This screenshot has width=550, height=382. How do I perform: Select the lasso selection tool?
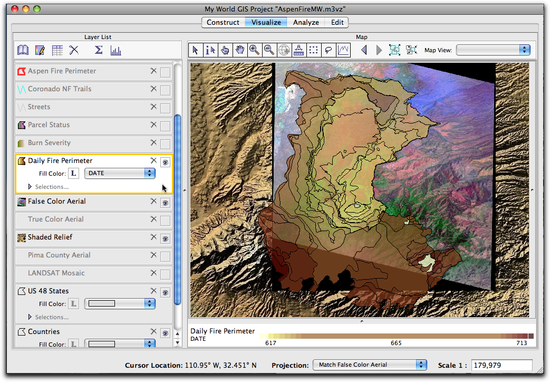pyautogui.click(x=328, y=50)
